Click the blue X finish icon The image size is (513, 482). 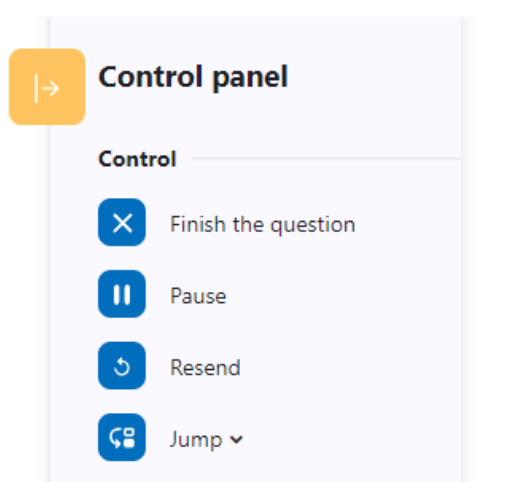pos(122,222)
